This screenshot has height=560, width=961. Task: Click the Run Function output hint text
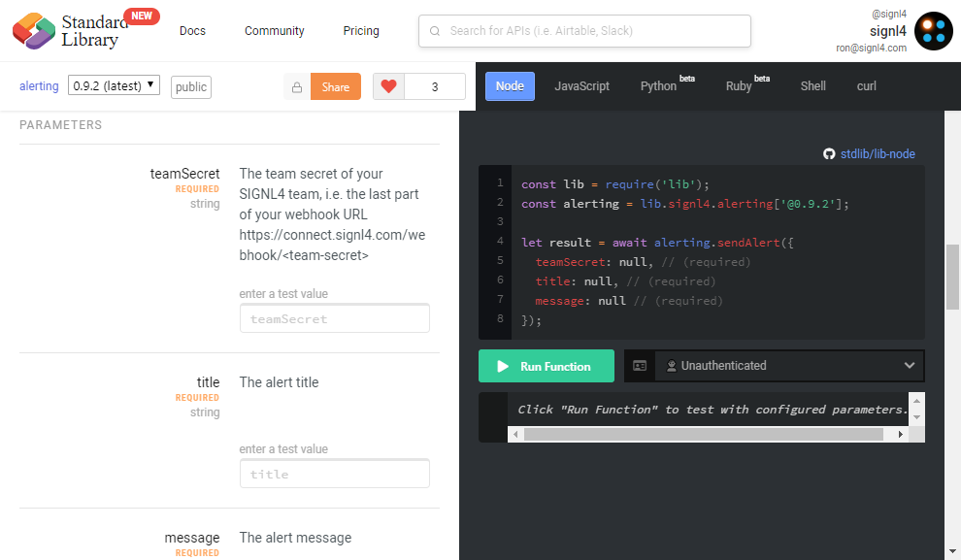coord(712,410)
